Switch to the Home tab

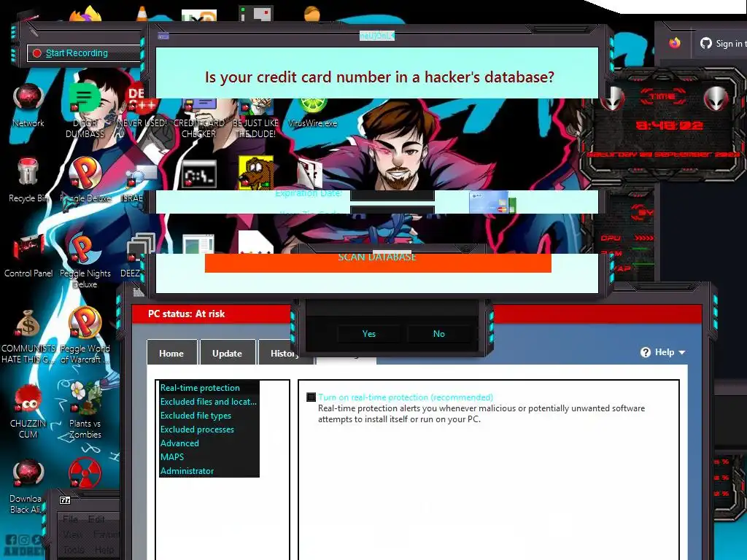point(171,352)
